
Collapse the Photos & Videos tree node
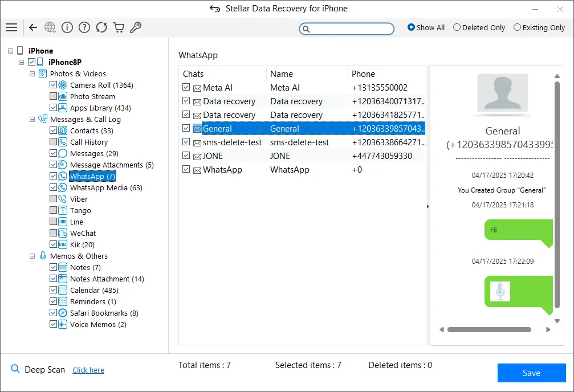[x=32, y=73]
